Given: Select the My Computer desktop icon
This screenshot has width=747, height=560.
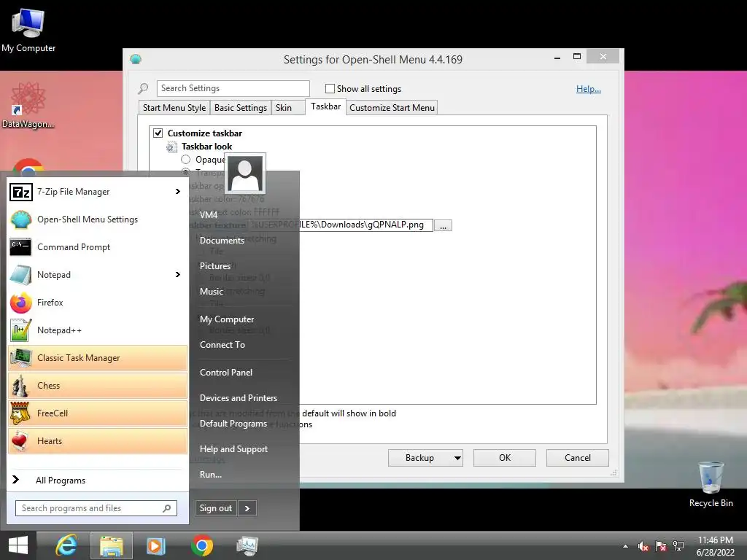Looking at the screenshot, I should pos(28,31).
